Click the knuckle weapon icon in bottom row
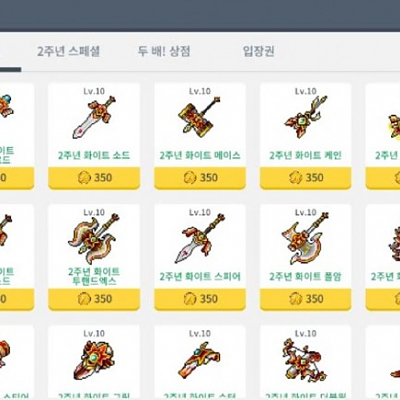 96,361
